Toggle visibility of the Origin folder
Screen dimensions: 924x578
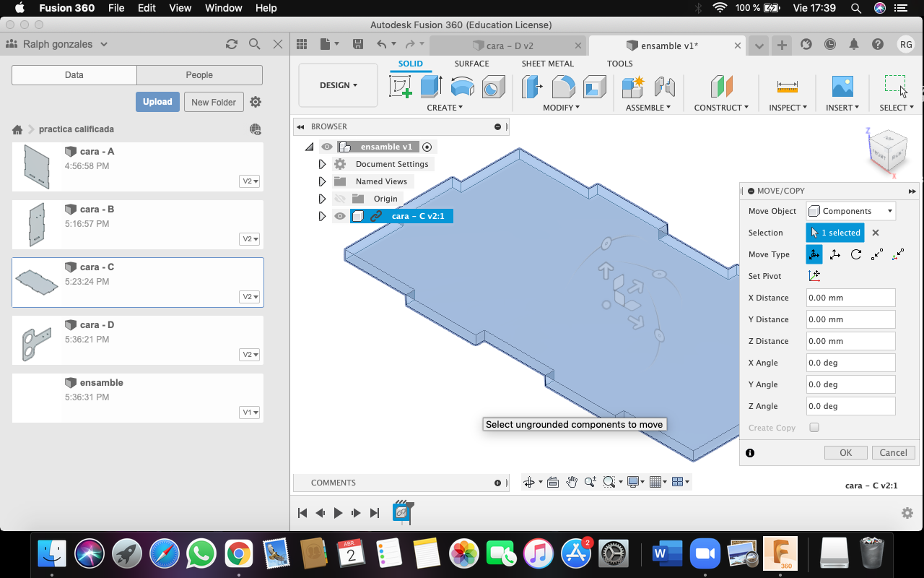(x=339, y=199)
